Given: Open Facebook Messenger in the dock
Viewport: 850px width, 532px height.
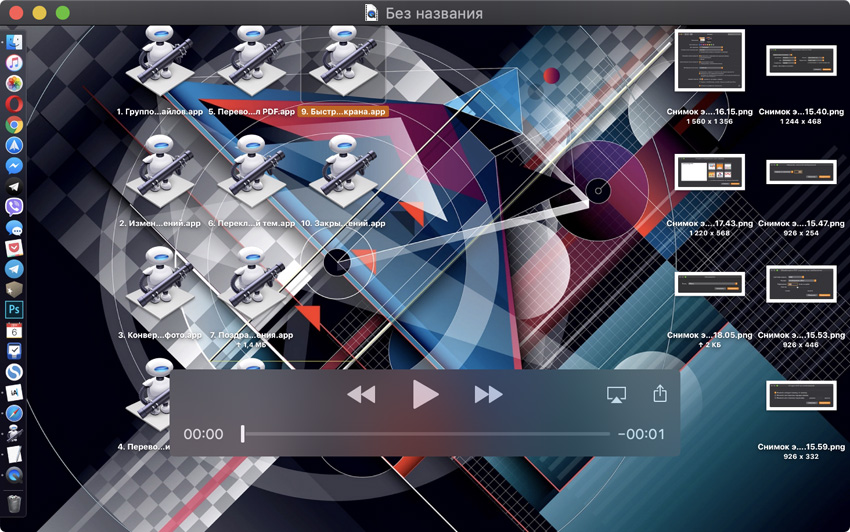Looking at the screenshot, I should 14,166.
